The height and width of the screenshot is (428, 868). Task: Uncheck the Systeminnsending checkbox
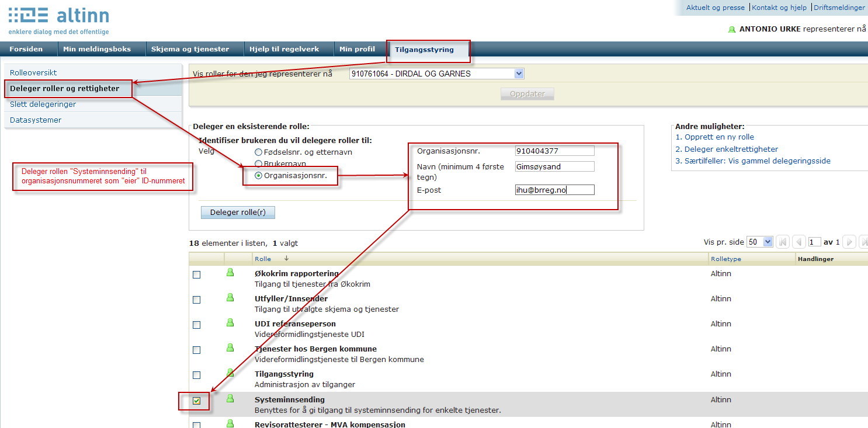pyautogui.click(x=197, y=401)
